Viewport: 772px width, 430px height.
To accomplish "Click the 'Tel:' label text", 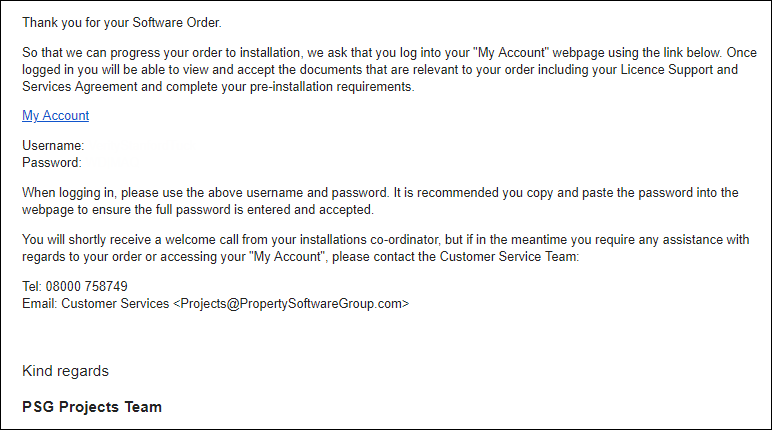I will coord(32,286).
